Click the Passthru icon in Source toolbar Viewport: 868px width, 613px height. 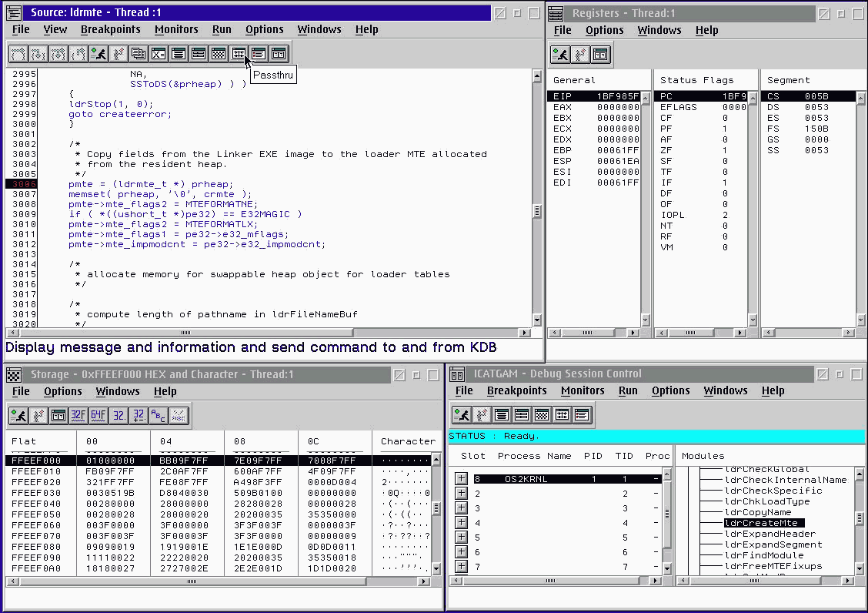coord(239,54)
